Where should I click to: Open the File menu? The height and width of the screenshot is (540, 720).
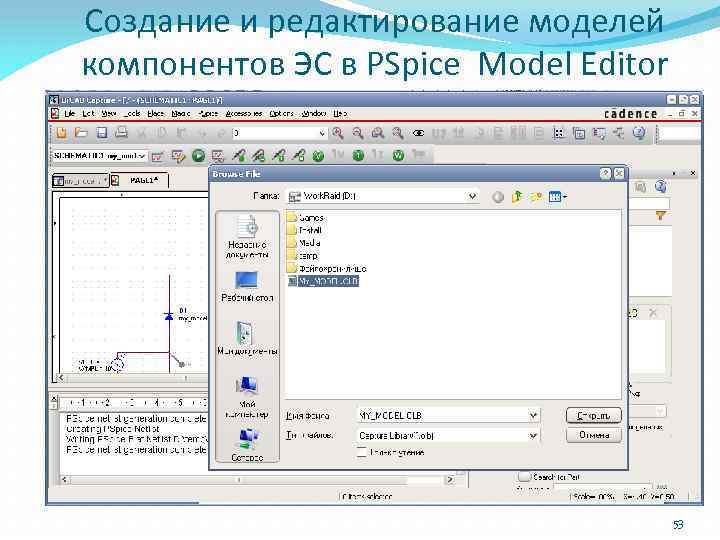click(70, 113)
